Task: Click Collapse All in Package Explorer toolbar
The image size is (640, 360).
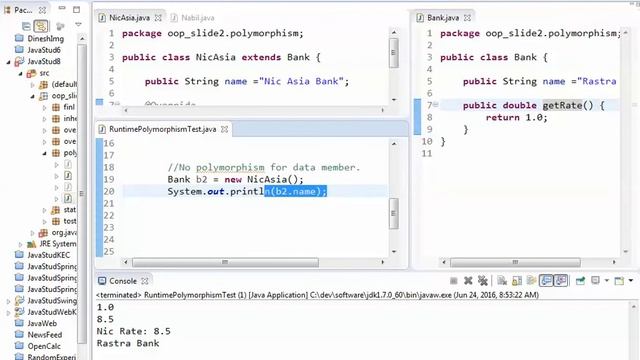Action: [x=26, y=26]
